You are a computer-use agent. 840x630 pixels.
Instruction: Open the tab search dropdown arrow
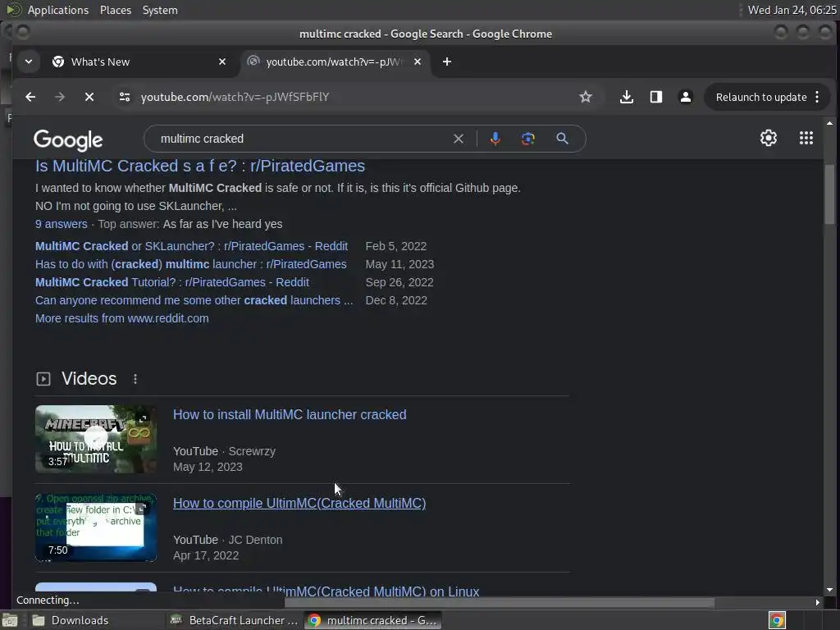29,62
